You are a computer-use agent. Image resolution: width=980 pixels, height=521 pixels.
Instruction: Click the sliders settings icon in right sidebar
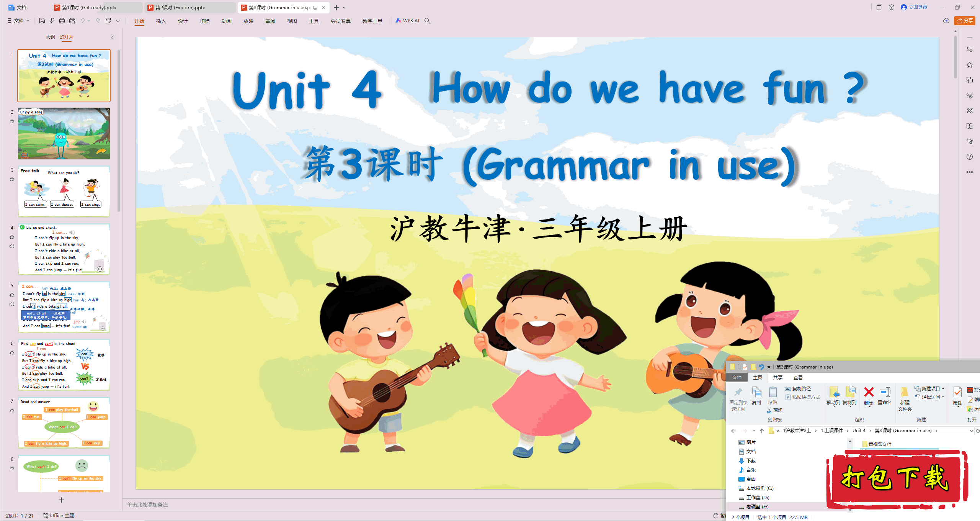970,49
